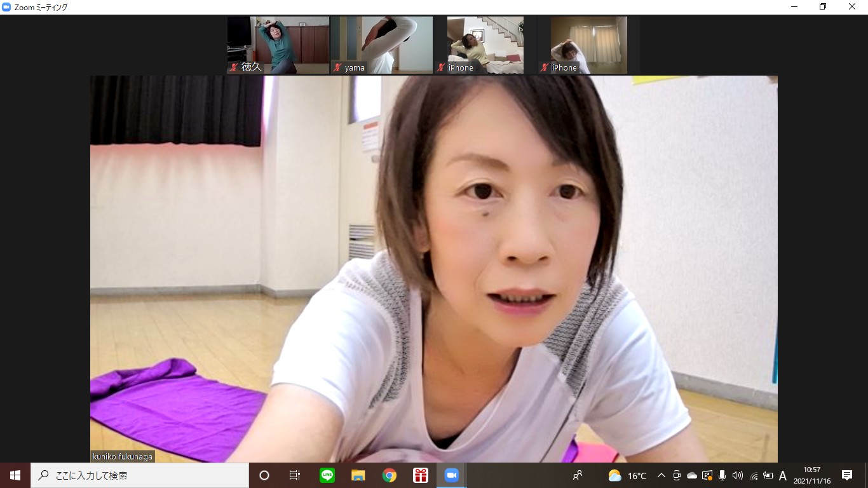Expand the hidden system tray icons chevron
The image size is (868, 488).
661,475
